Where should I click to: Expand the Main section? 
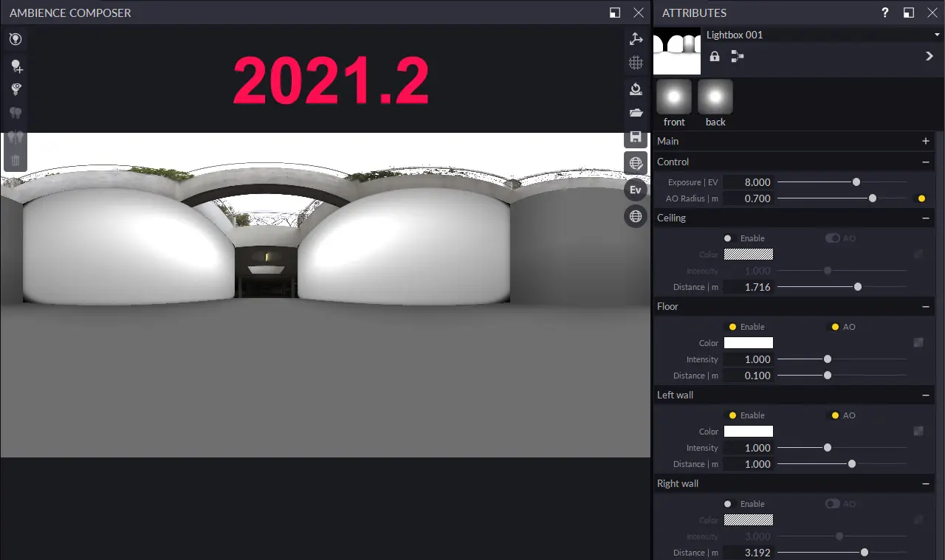pos(925,141)
